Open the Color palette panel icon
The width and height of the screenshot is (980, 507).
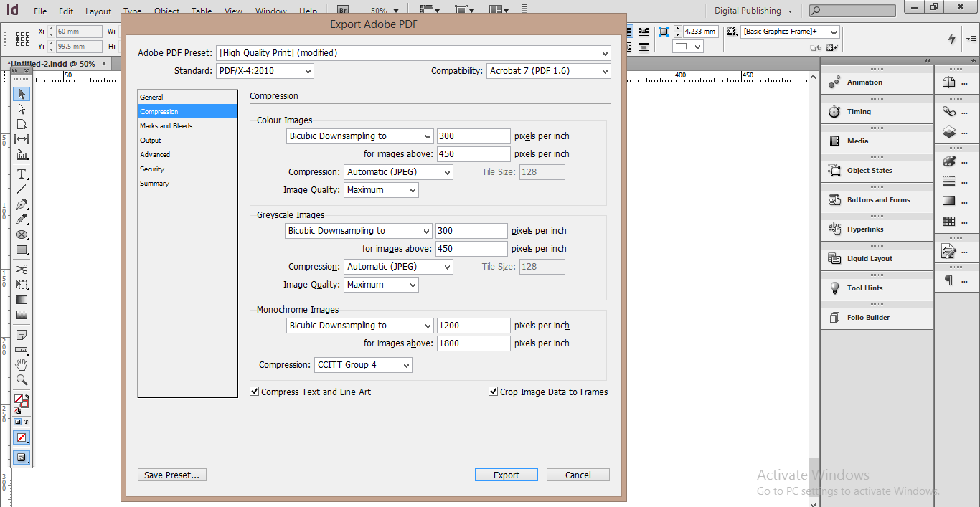click(949, 161)
